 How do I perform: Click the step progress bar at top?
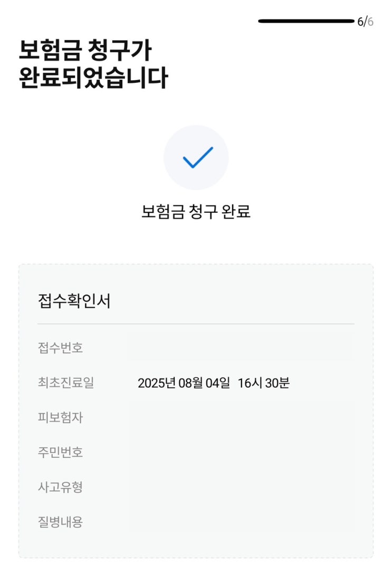(x=306, y=21)
